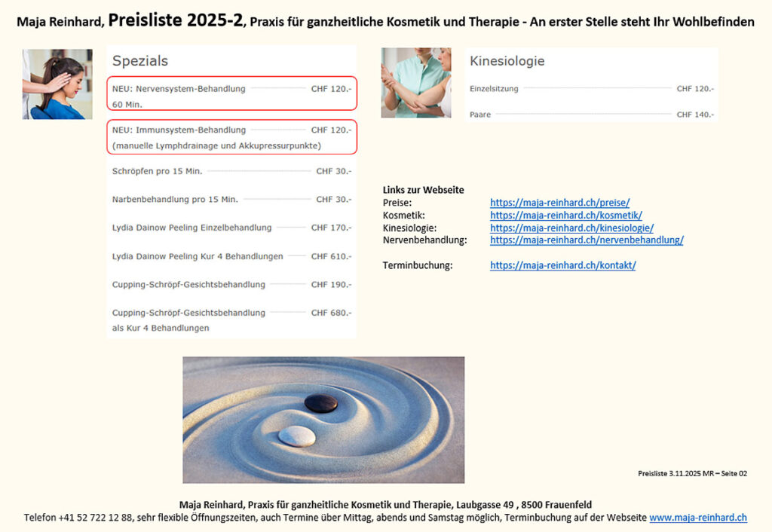Follow the Kinesiologie URL link
The height and width of the screenshot is (532, 772).
pyautogui.click(x=571, y=228)
